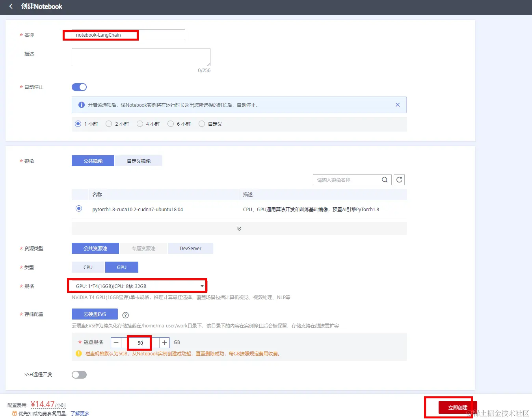Switch to 公共镜像 tab
Screen dimensions: 532x420
93,161
